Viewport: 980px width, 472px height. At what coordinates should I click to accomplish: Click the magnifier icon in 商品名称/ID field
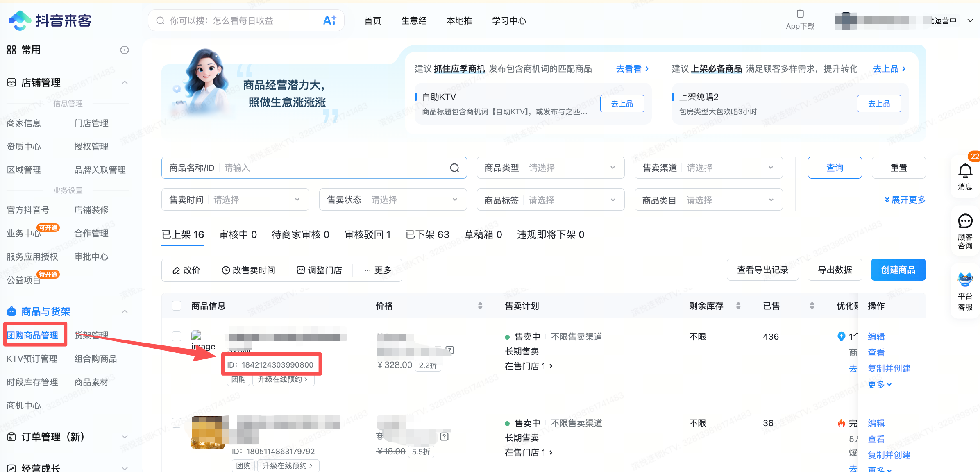pos(455,168)
